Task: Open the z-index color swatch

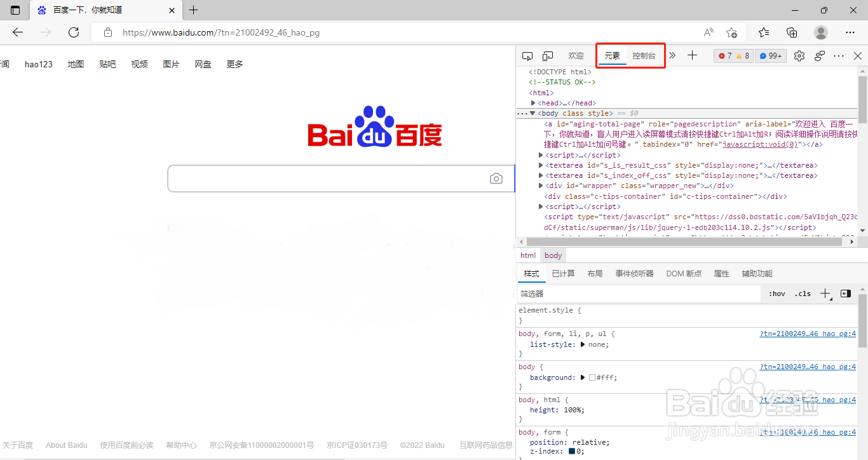Action: (x=572, y=451)
